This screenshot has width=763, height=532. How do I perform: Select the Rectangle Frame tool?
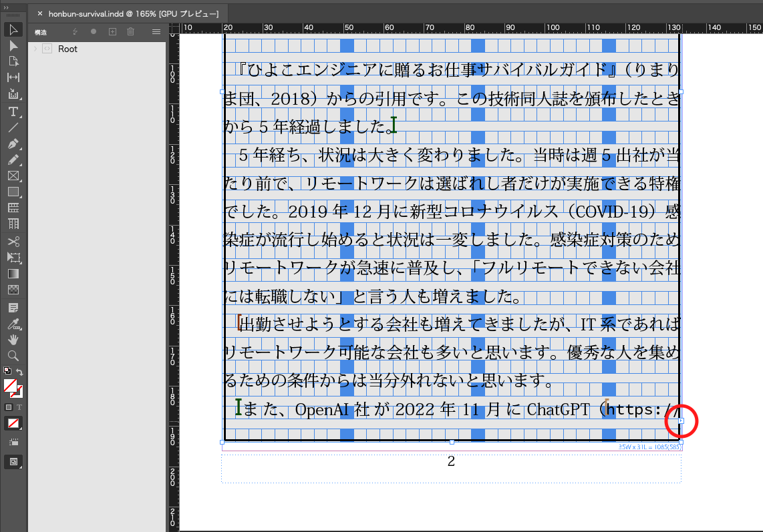click(x=13, y=176)
